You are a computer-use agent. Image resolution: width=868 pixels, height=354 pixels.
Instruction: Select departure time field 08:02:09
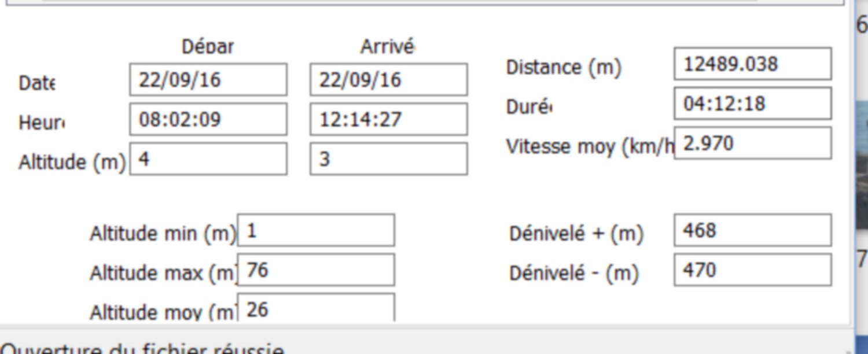[208, 119]
